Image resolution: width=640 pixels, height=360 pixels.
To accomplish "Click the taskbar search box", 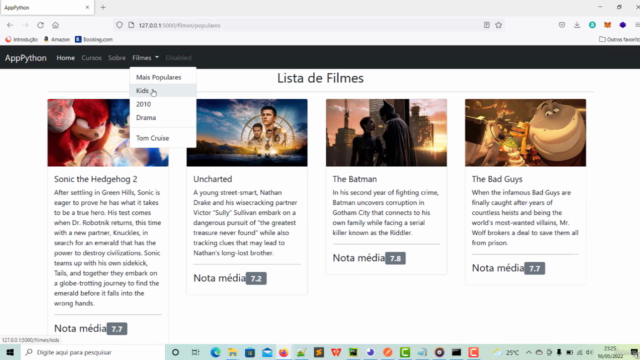I will click(x=93, y=352).
